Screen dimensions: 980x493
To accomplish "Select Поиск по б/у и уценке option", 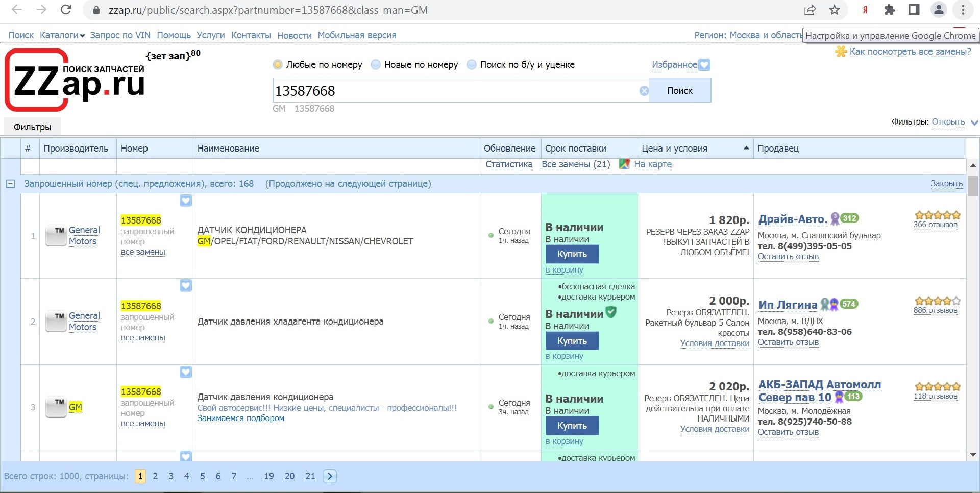I will coord(472,65).
